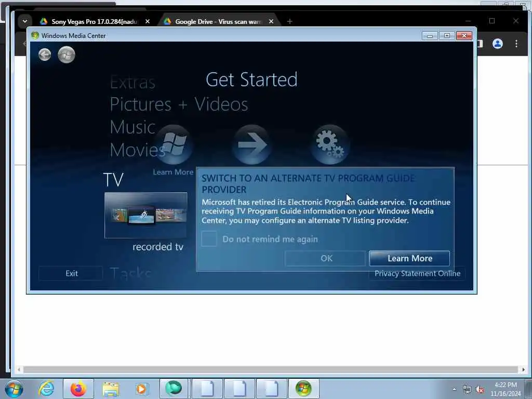Select the TV menu strip
The image size is (532, 399).
point(113,180)
